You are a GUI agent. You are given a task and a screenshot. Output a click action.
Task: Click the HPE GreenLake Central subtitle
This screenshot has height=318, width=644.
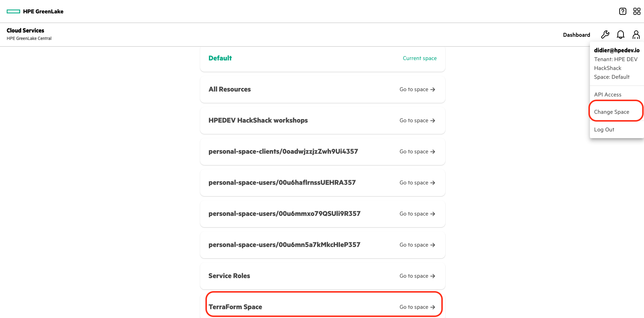pyautogui.click(x=29, y=39)
